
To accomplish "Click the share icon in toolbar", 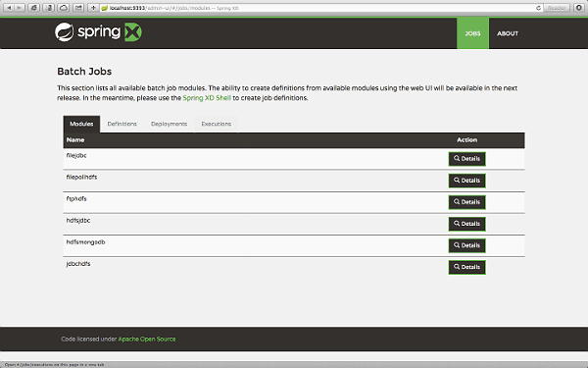I will coord(78,8).
